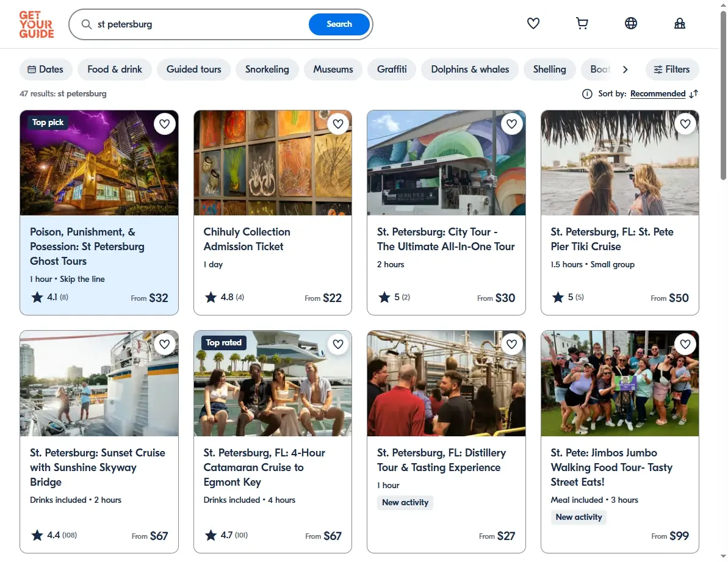Click the From $30 price
Viewport: 728px width, 562px height.
[x=496, y=298]
